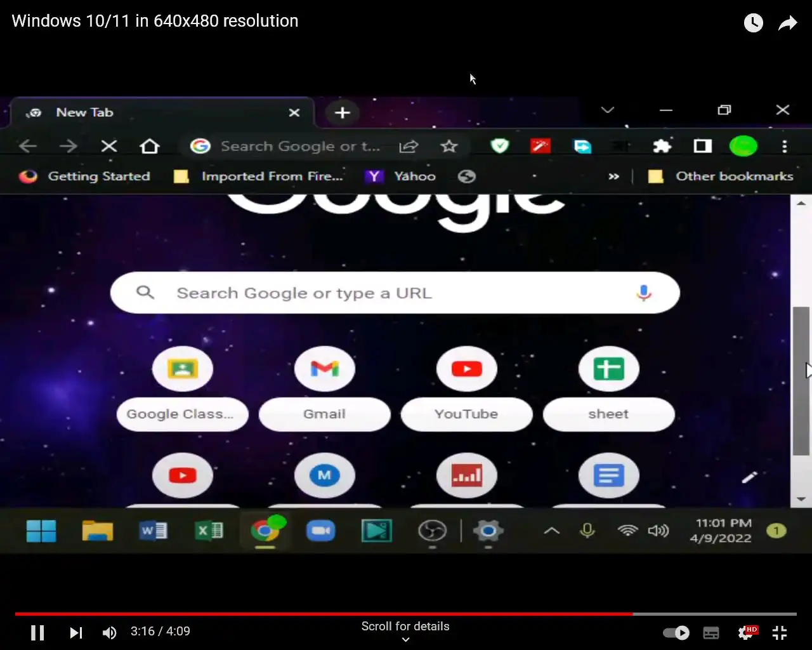Open the video settings gear
Image resolution: width=812 pixels, height=650 pixels.
point(747,632)
